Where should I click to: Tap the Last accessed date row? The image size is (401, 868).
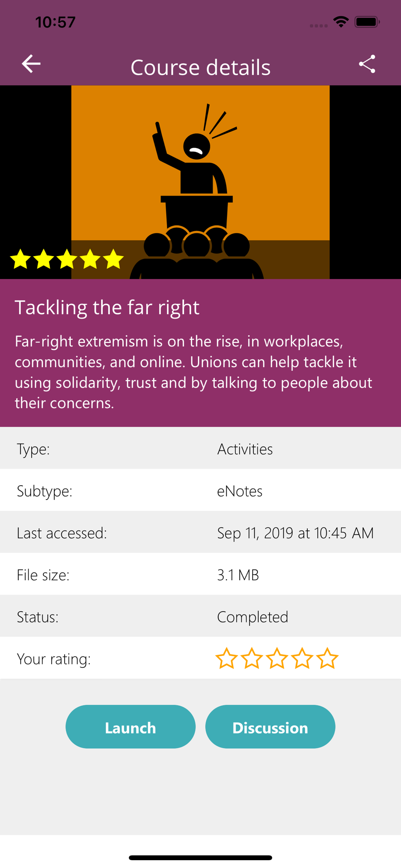click(x=200, y=533)
